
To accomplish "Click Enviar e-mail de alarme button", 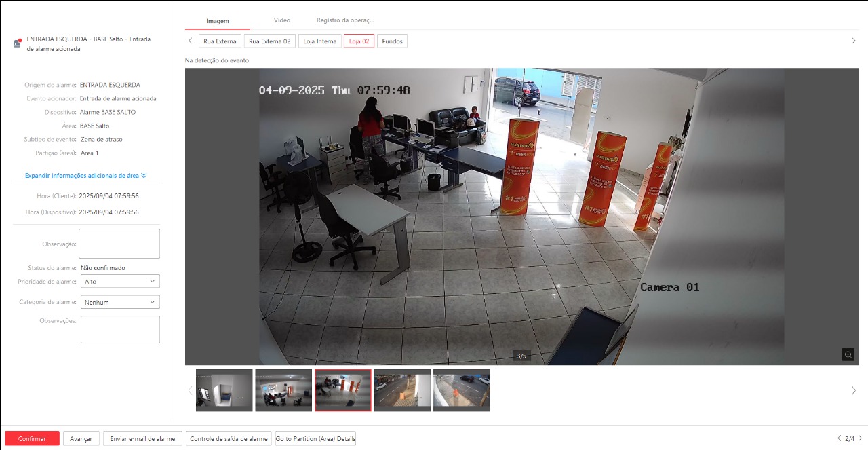I will (142, 438).
